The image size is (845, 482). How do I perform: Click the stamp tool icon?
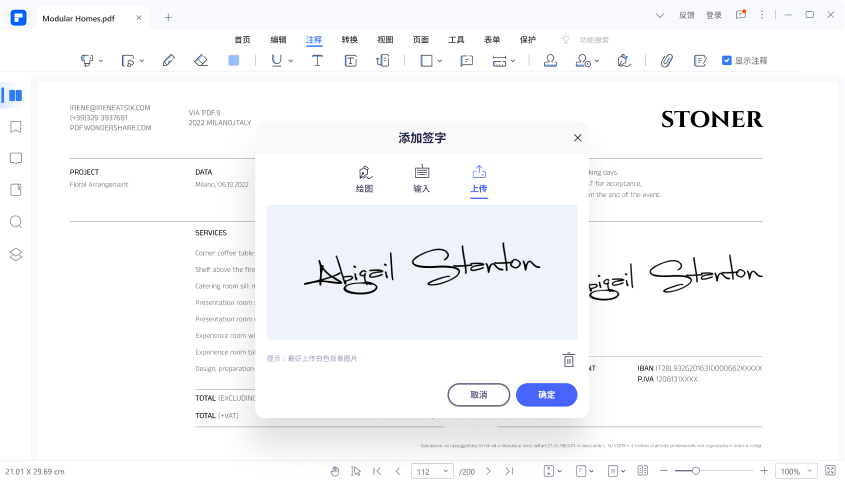(x=550, y=60)
